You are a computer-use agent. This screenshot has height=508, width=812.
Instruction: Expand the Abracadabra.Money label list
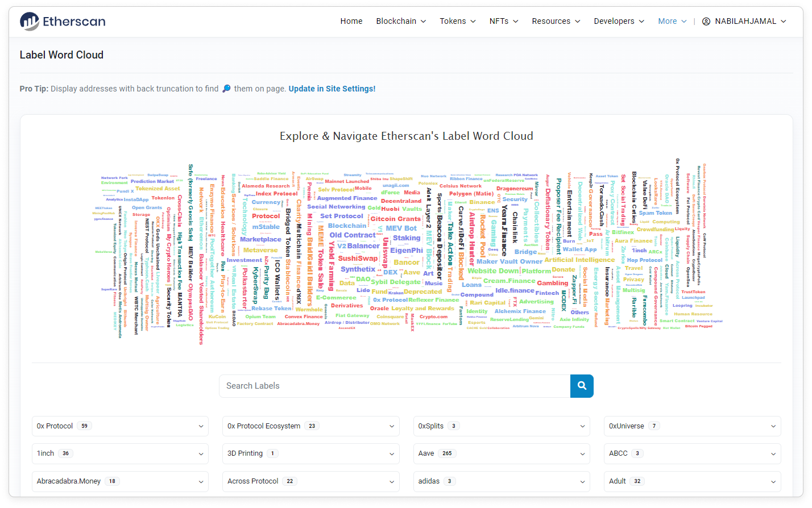tap(120, 481)
